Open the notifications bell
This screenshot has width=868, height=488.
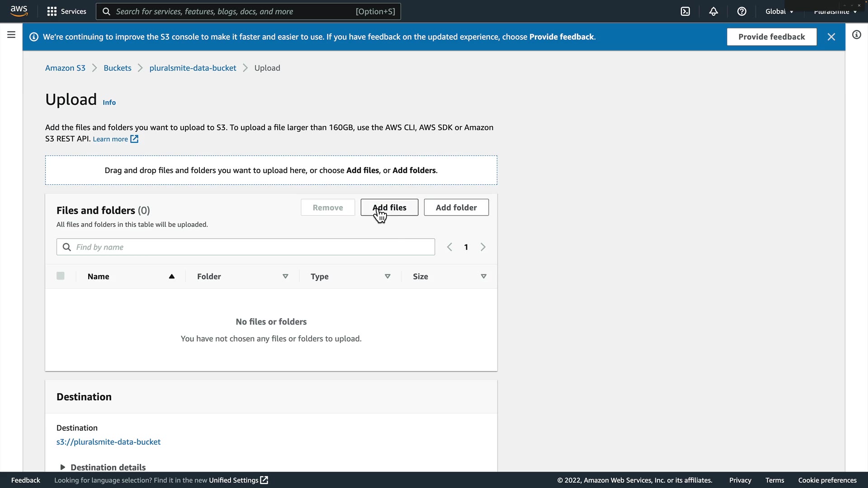(713, 12)
